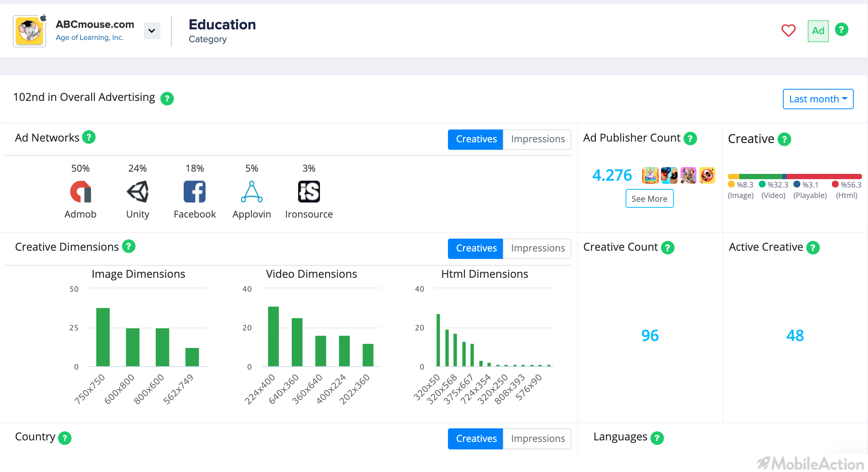The height and width of the screenshot is (472, 868).
Task: Open the app selector dropdown arrow
Action: [x=152, y=31]
